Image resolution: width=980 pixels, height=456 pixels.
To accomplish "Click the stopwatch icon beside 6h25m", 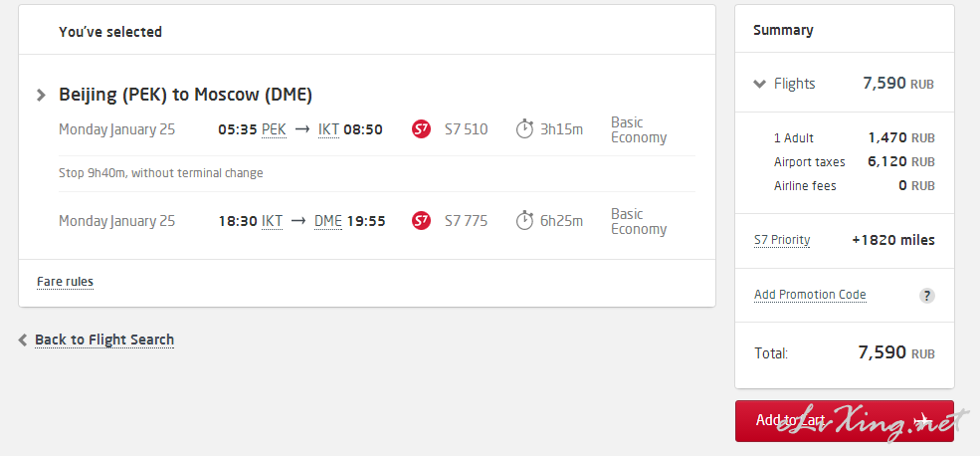I will [524, 221].
